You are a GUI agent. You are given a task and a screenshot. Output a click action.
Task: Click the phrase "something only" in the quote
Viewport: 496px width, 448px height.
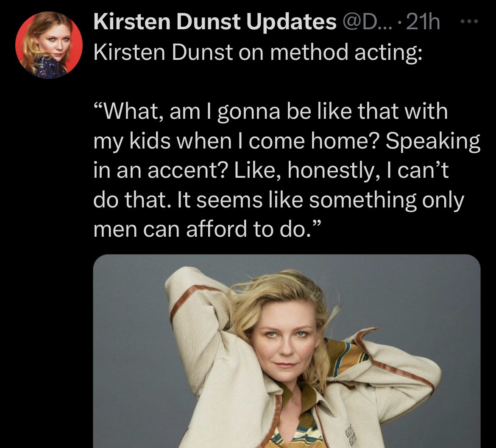386,200
